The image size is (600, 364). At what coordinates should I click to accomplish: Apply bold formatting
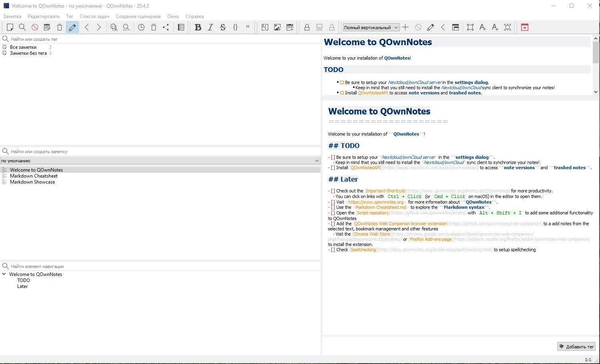198,27
